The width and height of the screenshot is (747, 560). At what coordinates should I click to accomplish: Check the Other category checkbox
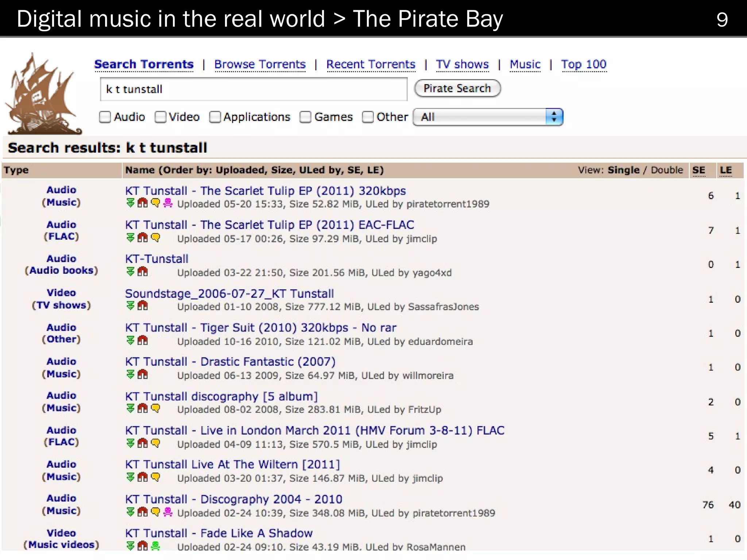click(368, 117)
